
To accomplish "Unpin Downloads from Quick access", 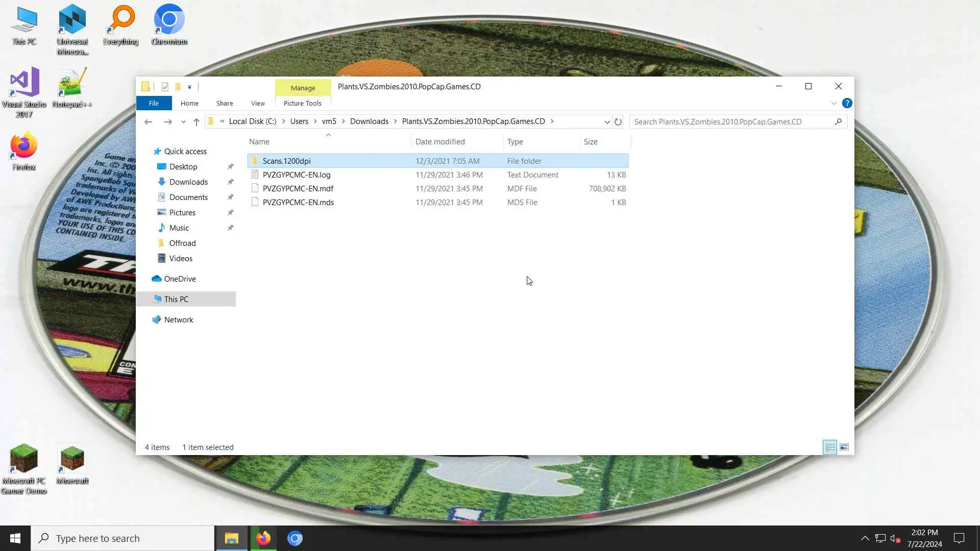I will click(x=230, y=182).
